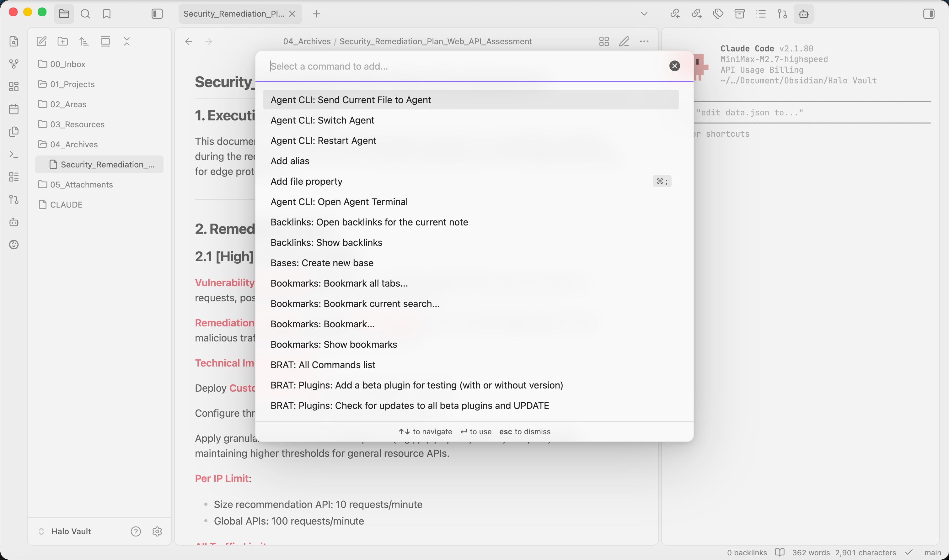Open the search icon in top bar

coord(85,14)
